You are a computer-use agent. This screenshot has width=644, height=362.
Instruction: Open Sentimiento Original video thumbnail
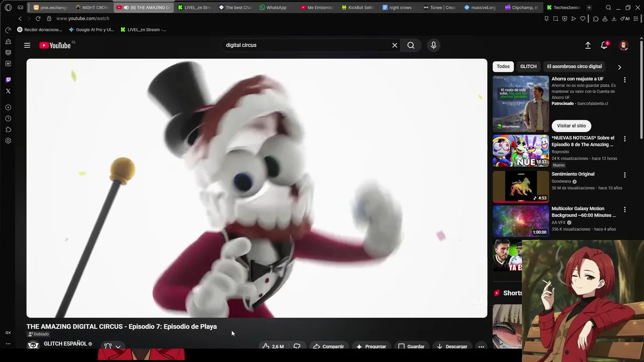(x=521, y=187)
